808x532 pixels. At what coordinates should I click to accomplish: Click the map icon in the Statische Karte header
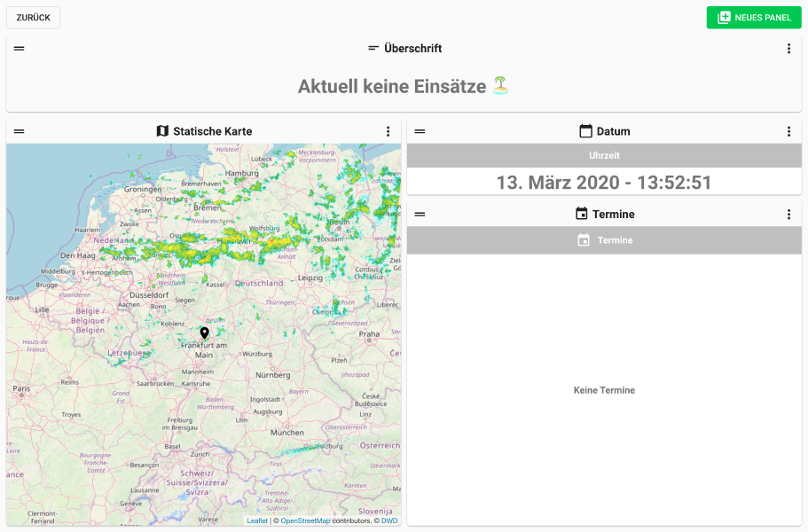click(162, 130)
